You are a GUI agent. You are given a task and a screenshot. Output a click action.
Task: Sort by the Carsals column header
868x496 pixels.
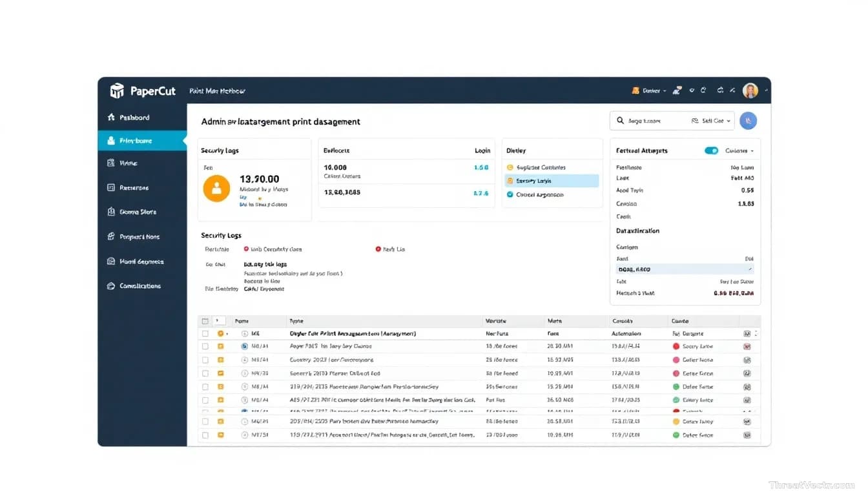[x=622, y=321]
